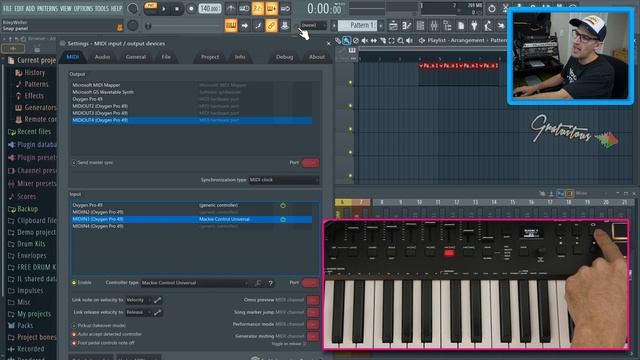Click the step editing arrow icon in the toolbar

coord(244,25)
